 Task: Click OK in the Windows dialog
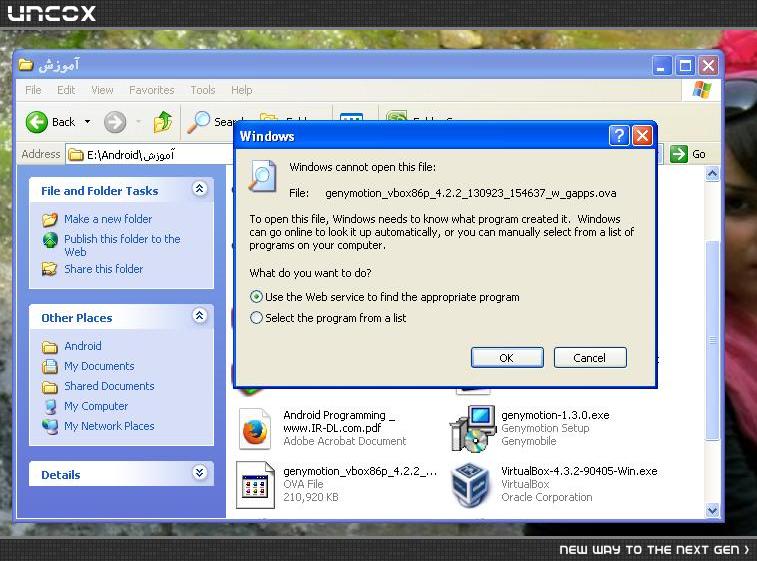coord(507,358)
